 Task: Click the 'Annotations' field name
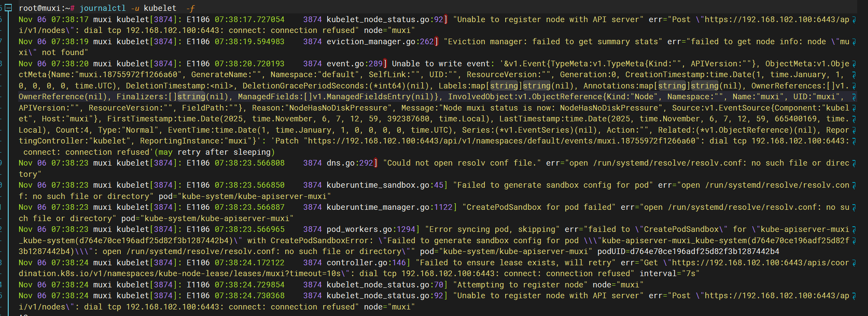(609, 86)
